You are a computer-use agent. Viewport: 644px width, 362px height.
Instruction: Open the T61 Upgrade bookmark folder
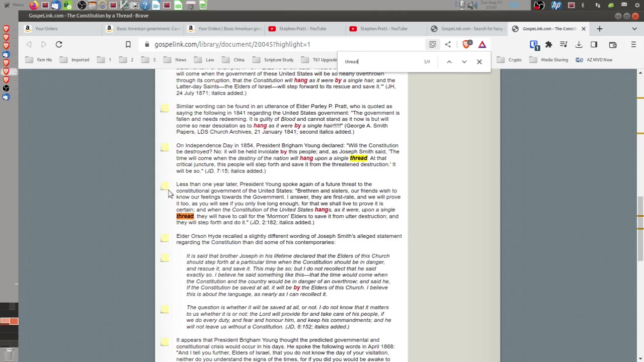click(319, 60)
